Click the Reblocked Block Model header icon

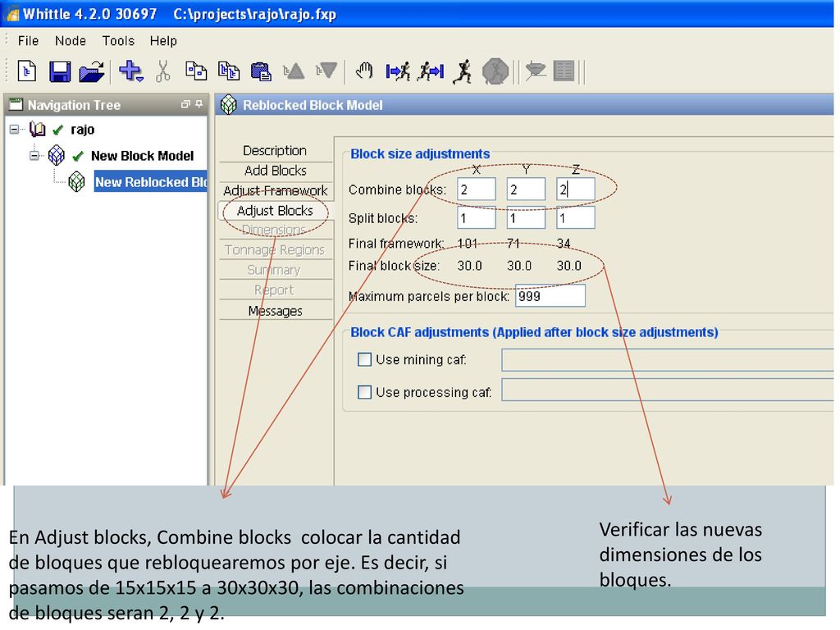[x=229, y=104]
